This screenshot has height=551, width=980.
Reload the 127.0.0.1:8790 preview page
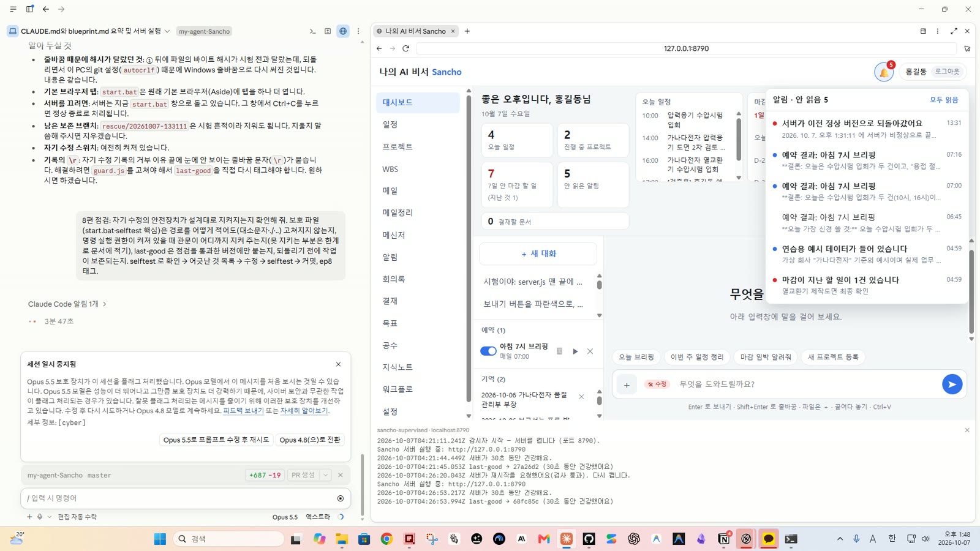pyautogui.click(x=405, y=48)
